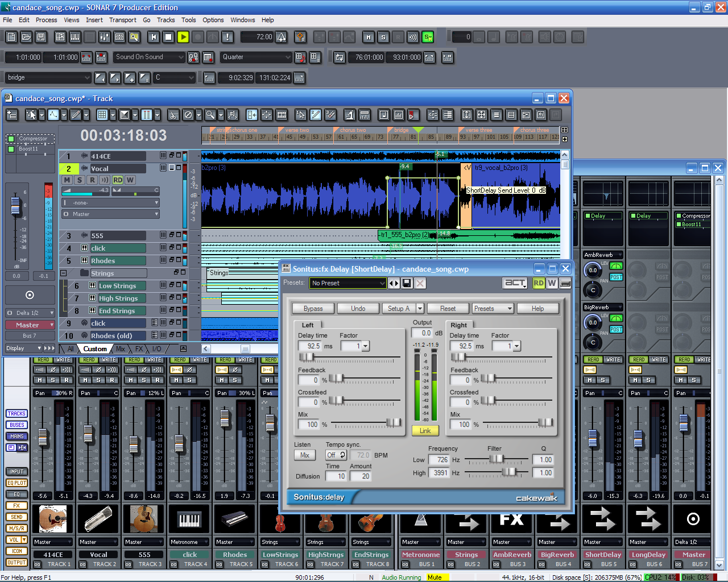
Task: Click the 414CE guitar track icon thumbnail
Action: 53,519
